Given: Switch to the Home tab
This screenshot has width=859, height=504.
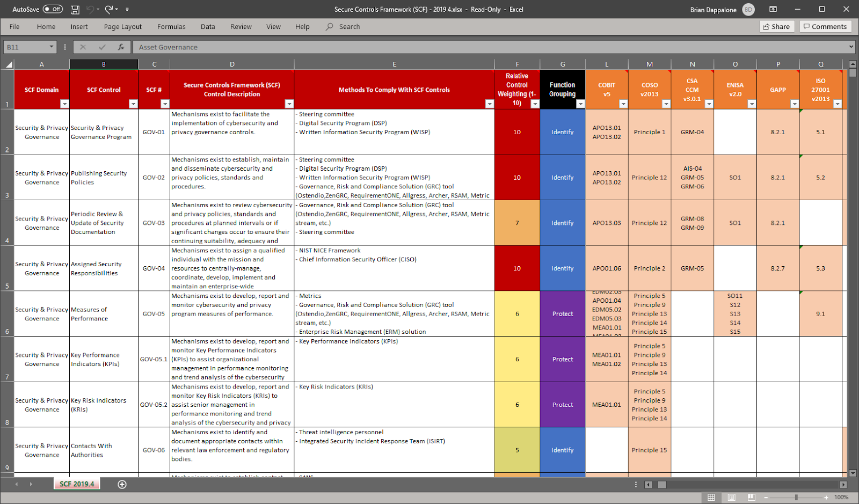Looking at the screenshot, I should point(46,26).
